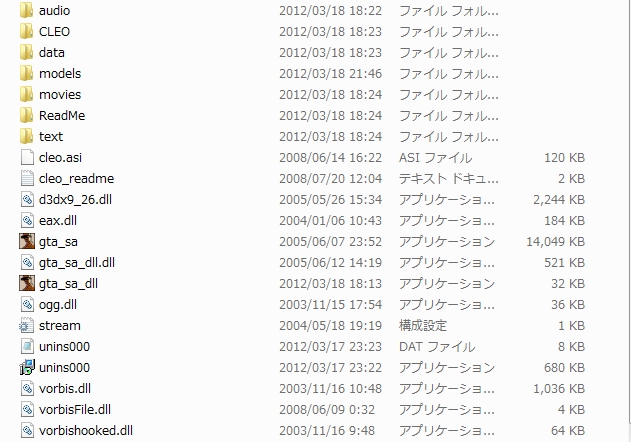Image resolution: width=631 pixels, height=442 pixels.
Task: Select the unins000 installer application icon
Action: click(27, 368)
